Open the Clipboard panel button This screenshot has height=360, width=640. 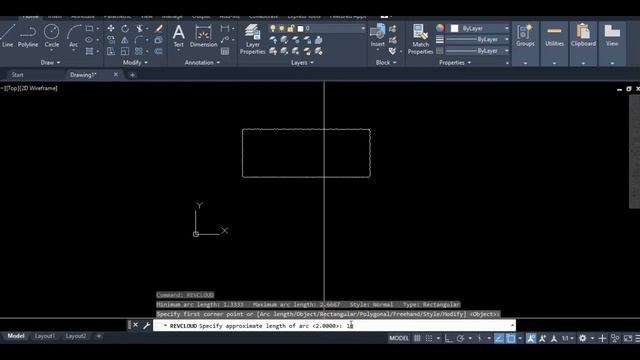583,43
